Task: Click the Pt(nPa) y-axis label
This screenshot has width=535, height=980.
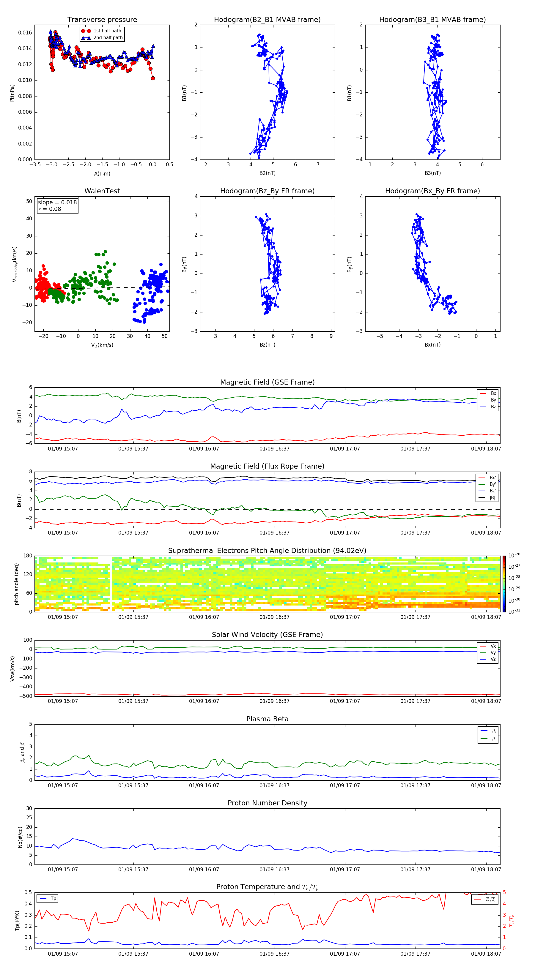Action: [x=12, y=93]
